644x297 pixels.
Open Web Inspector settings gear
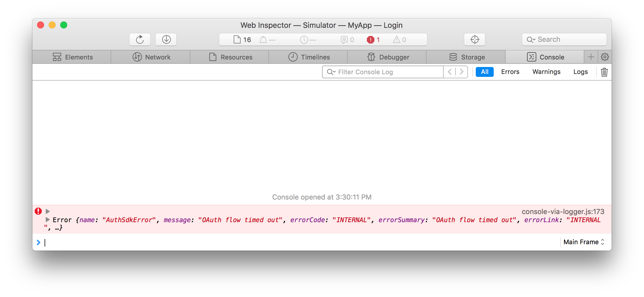(605, 57)
